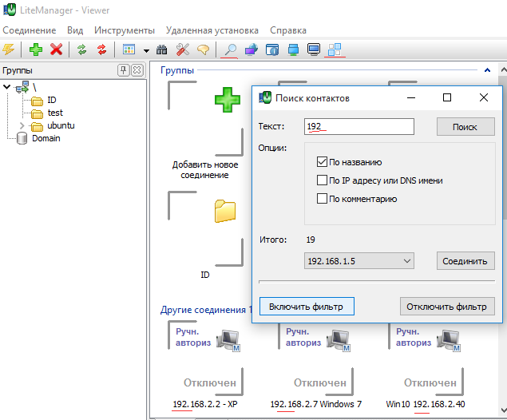Open the Соединение menu
The width and height of the screenshot is (507, 420).
coord(29,30)
